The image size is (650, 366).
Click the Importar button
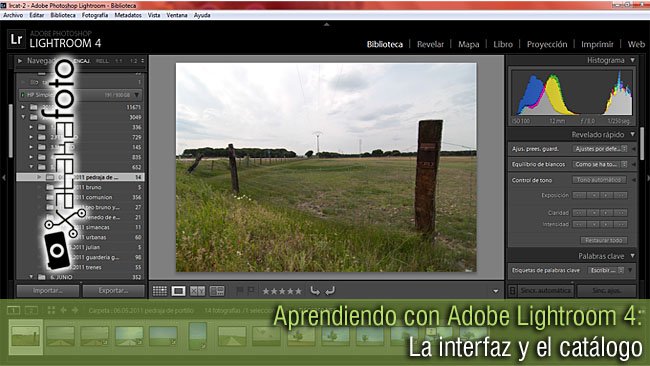click(x=48, y=291)
